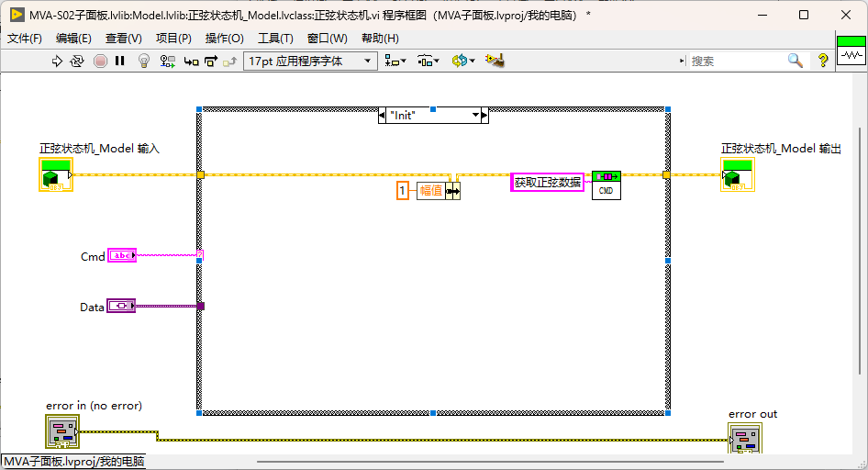The height and width of the screenshot is (470, 868).
Task: Open the 17pt application font dropdown
Action: pos(310,61)
